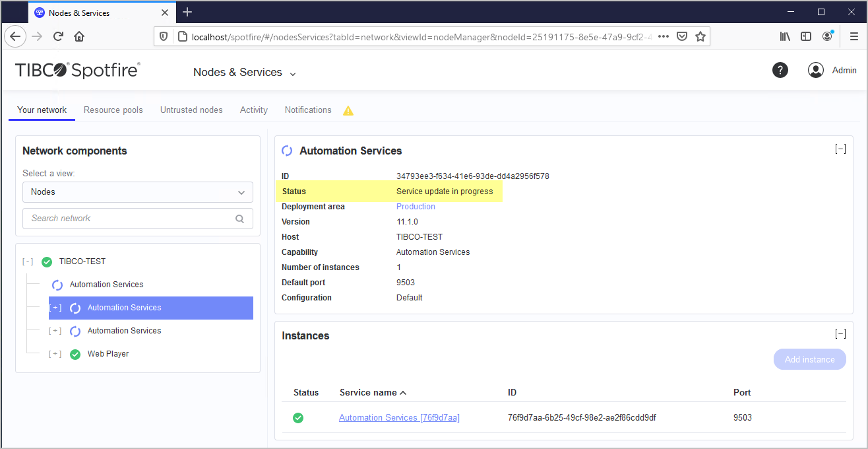868x449 pixels.
Task: Click the search magnifier in Search network
Action: pos(239,219)
